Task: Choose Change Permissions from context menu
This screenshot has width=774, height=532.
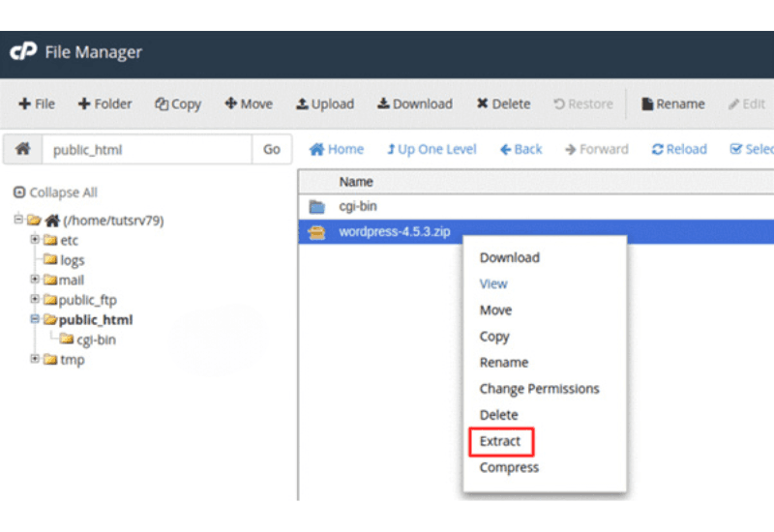Action: pyautogui.click(x=539, y=389)
